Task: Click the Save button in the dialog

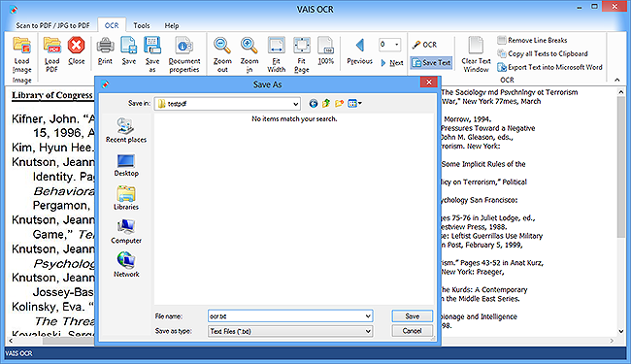Action: [412, 316]
